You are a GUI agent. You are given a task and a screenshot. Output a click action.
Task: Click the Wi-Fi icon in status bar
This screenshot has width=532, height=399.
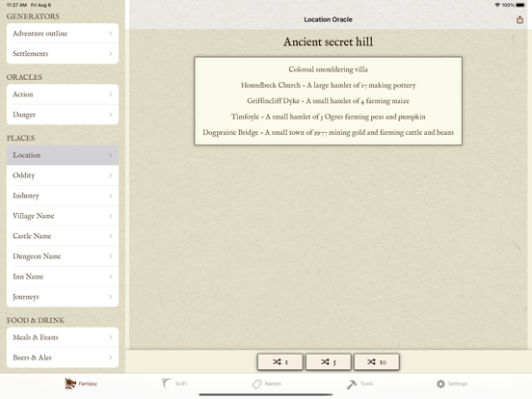coord(497,5)
